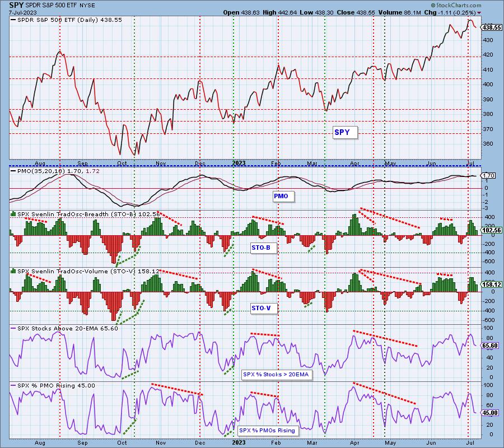The height and width of the screenshot is (448, 504).
Task: Click the SPX Swenlin TradOsc-Breadth legend
Action: click(x=85, y=214)
